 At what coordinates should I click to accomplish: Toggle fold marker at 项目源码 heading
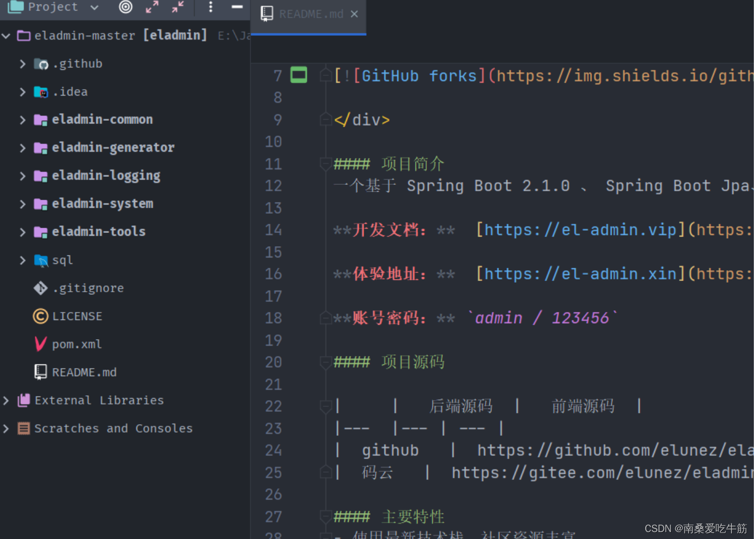[x=325, y=363]
